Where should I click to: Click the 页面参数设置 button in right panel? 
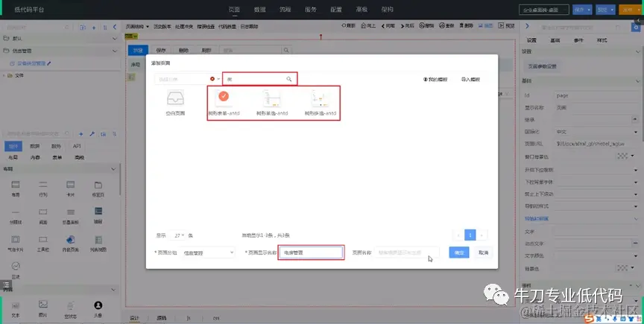542,66
